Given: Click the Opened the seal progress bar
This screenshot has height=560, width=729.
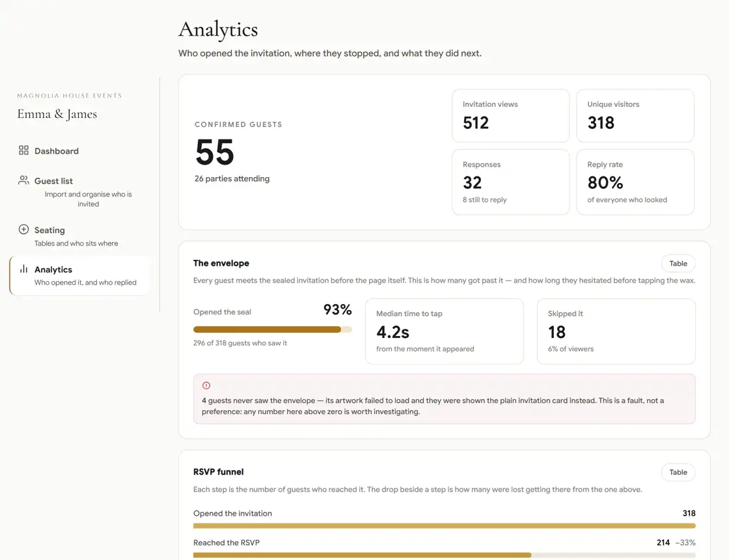Looking at the screenshot, I should (x=273, y=329).
